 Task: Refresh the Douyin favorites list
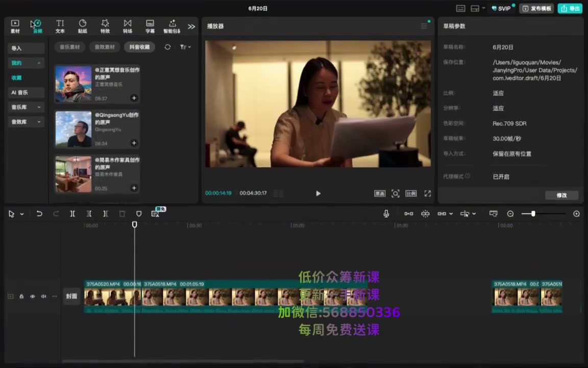pos(167,47)
